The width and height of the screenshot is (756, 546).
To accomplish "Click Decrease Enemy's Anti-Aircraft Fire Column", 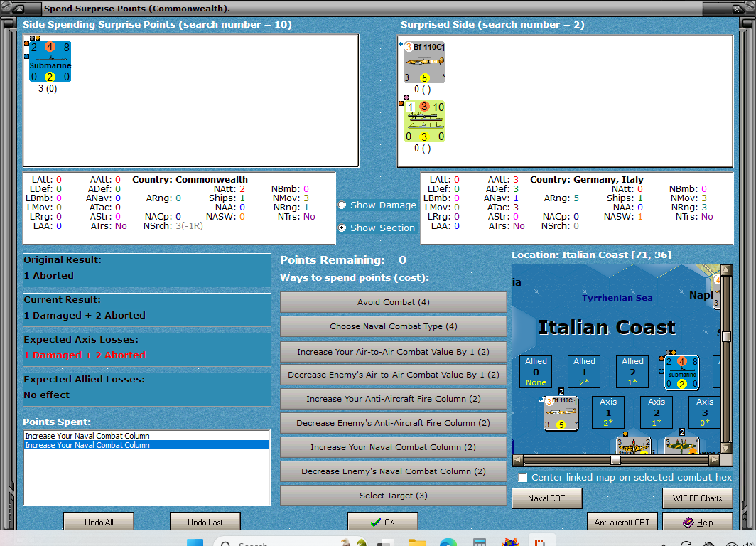I will click(394, 423).
